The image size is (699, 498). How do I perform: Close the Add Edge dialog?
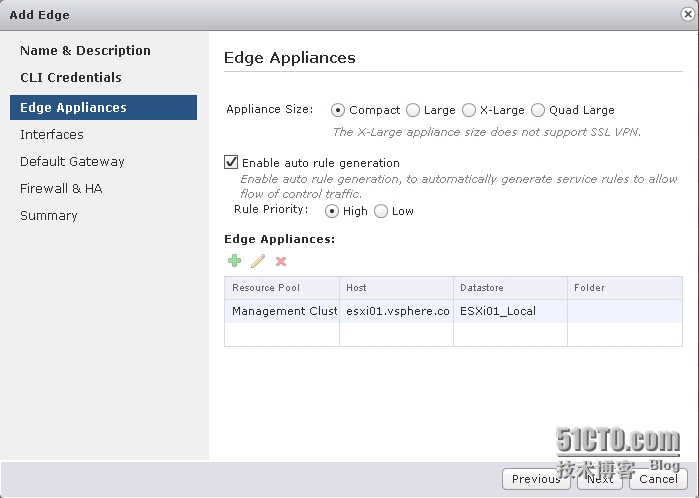tap(688, 14)
